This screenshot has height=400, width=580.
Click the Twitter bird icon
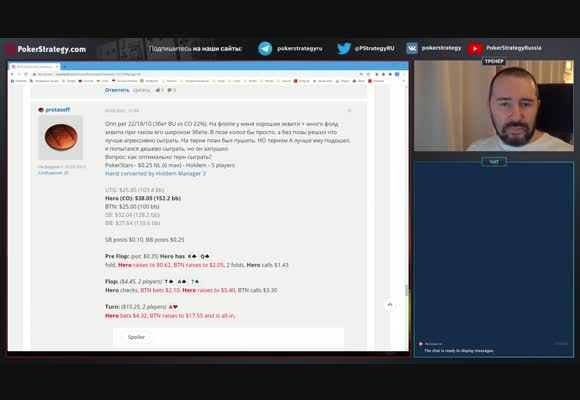344,48
